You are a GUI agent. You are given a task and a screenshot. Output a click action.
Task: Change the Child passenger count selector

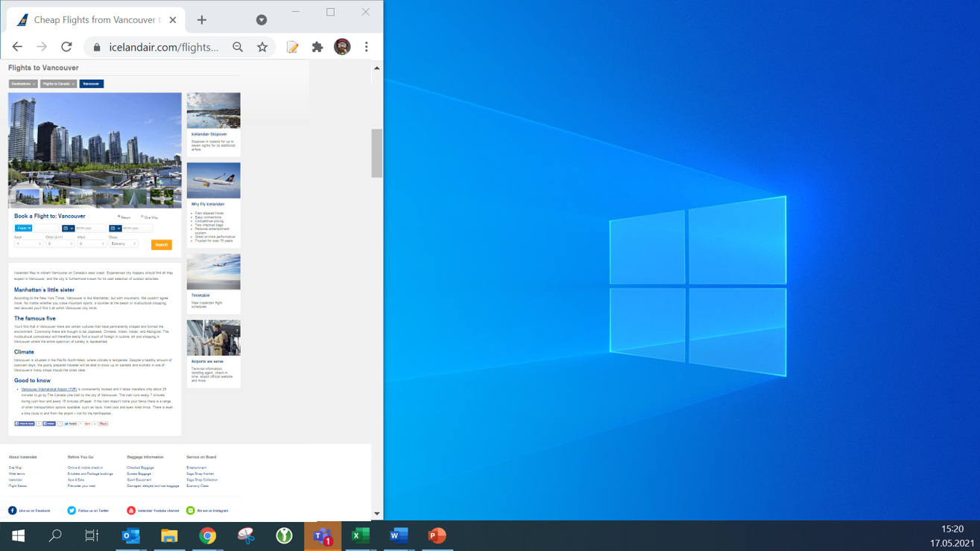point(60,244)
